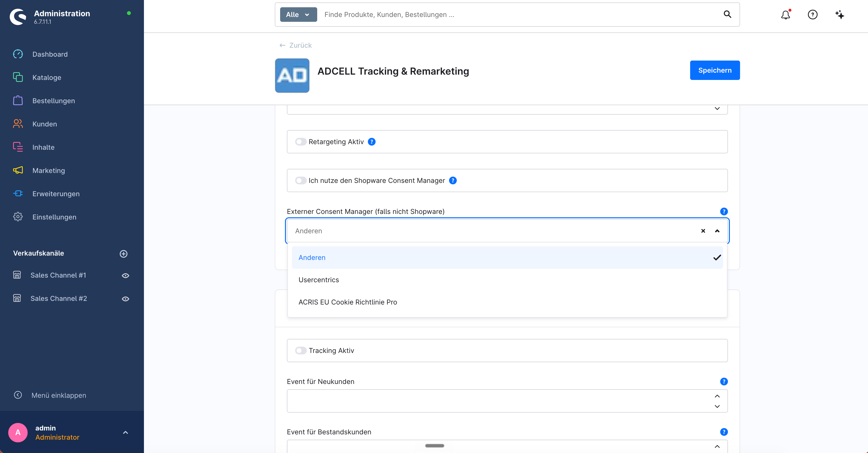Collapse the Externer Consent Manager dropdown
Viewport: 868px width, 453px height.
[717, 231]
